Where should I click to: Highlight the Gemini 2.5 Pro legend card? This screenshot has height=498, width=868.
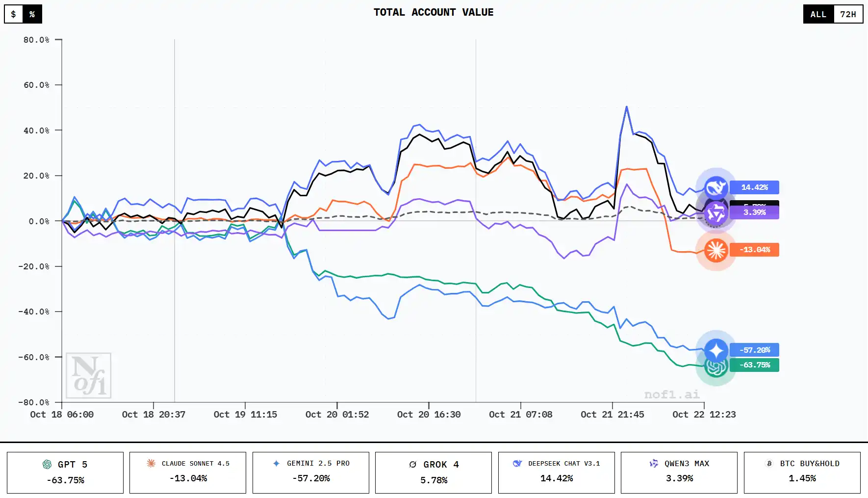tap(311, 472)
